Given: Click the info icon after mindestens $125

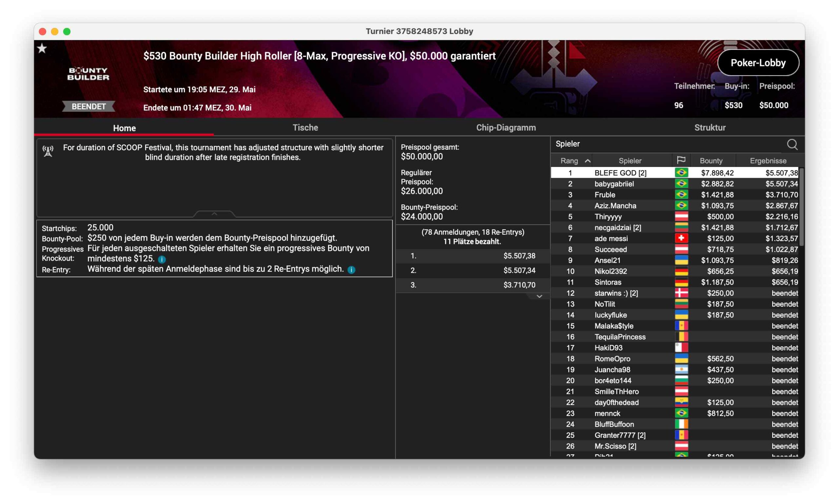Looking at the screenshot, I should click(162, 259).
